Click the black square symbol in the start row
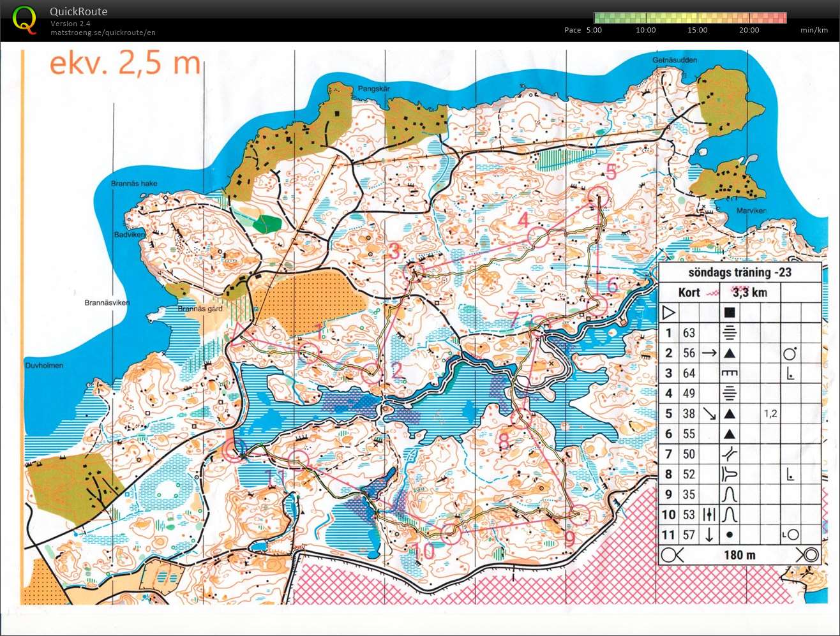This screenshot has width=840, height=636. [x=730, y=313]
